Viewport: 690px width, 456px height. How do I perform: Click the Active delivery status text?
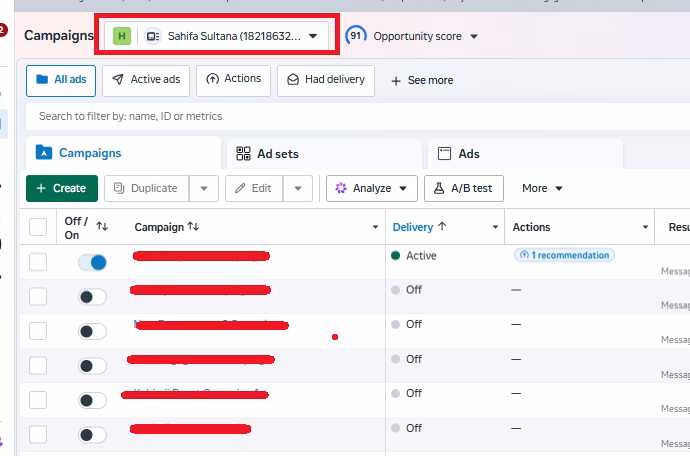(x=421, y=256)
